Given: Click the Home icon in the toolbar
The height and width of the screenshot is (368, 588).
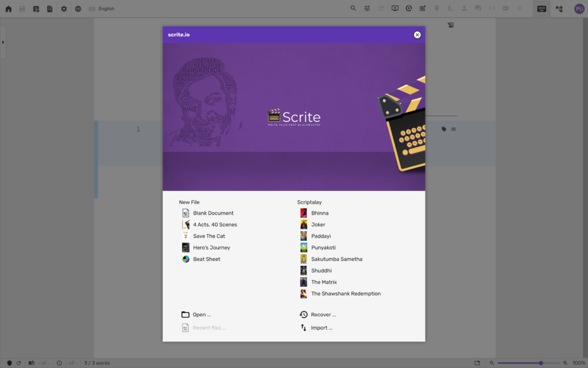Looking at the screenshot, I should (8, 9).
